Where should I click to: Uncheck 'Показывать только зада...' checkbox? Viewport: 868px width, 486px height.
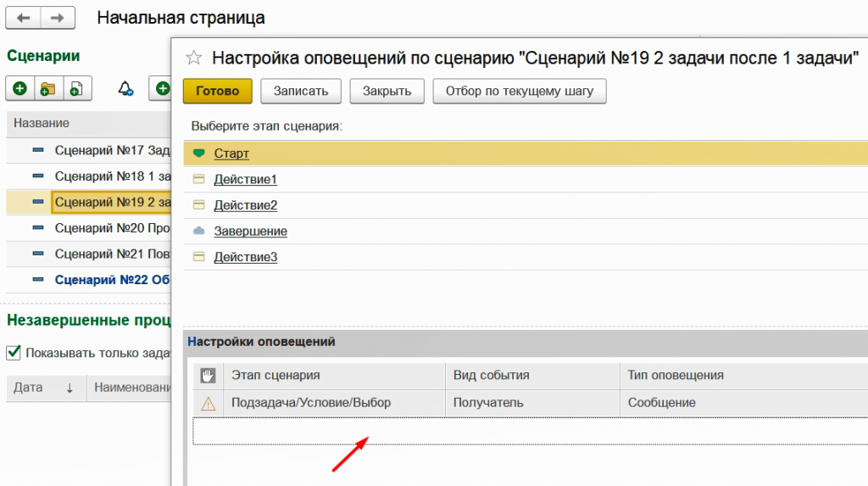14,353
